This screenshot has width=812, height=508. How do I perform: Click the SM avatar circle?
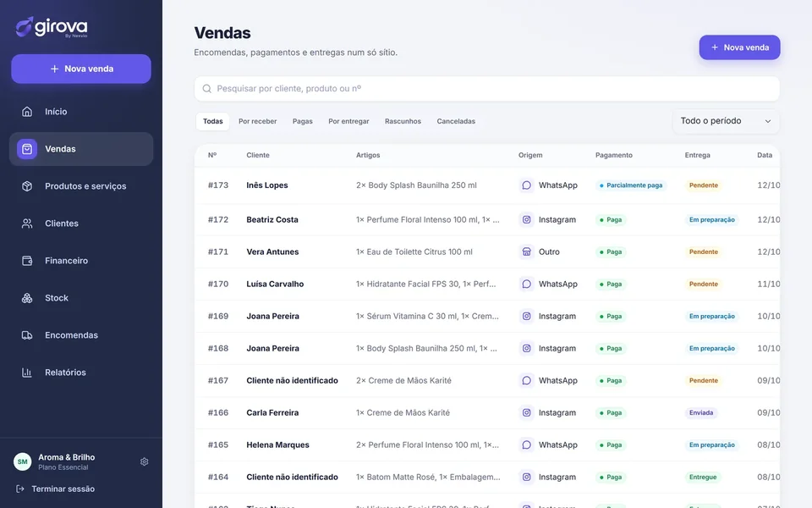pyautogui.click(x=22, y=462)
